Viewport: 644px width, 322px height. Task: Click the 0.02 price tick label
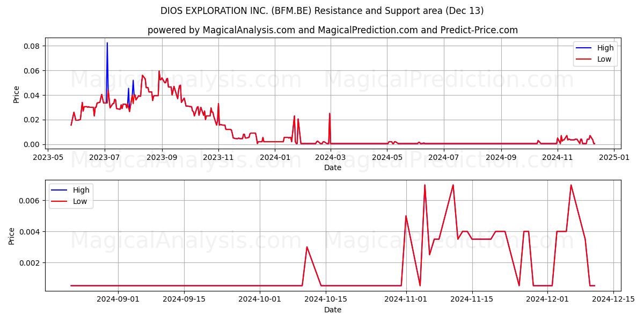(32, 120)
